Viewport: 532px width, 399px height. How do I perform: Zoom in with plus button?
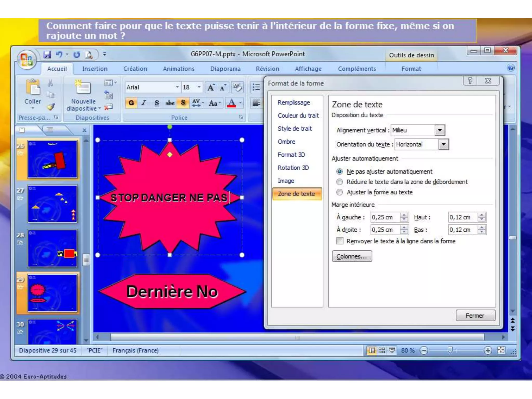pos(488,350)
